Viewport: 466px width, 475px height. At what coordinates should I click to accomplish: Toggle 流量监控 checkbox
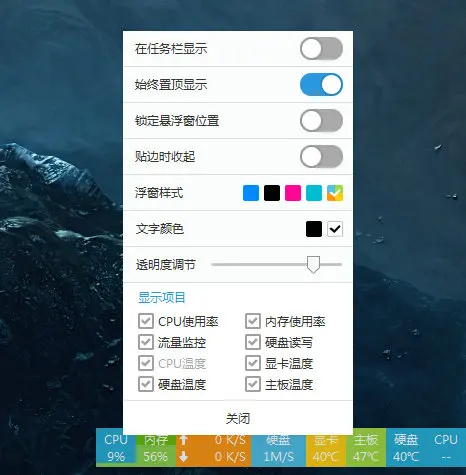click(x=146, y=342)
